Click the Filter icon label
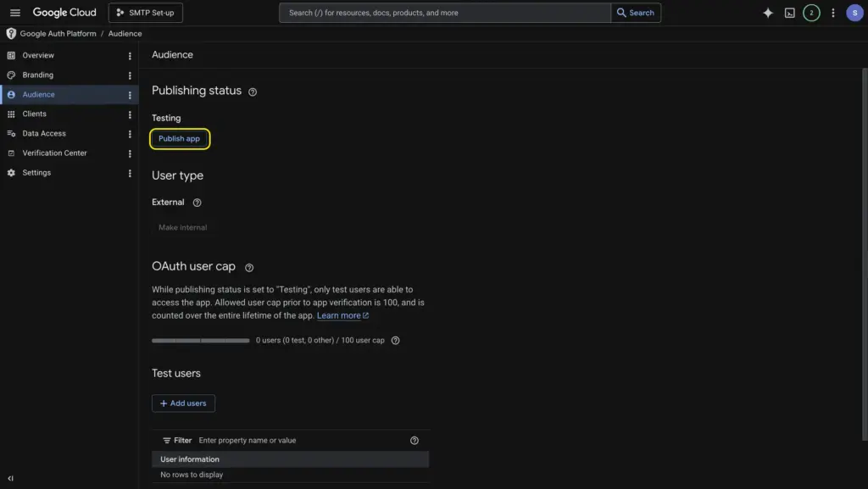 177,441
